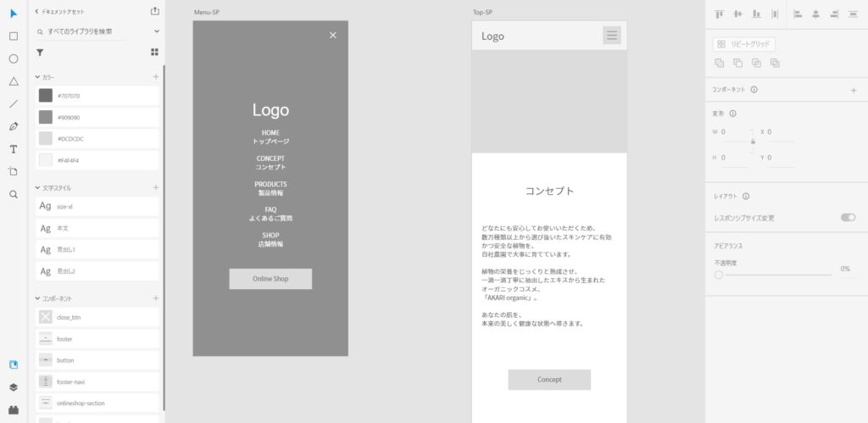Collapse the コンポーネント assets section
Viewport: 868px width, 423px height.
click(37, 298)
